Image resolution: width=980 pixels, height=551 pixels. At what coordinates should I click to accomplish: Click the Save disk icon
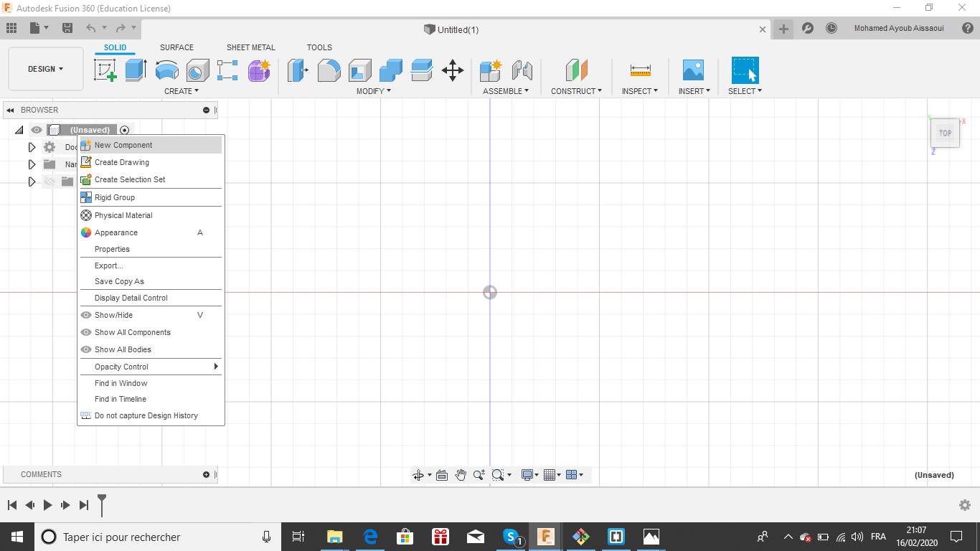click(67, 28)
